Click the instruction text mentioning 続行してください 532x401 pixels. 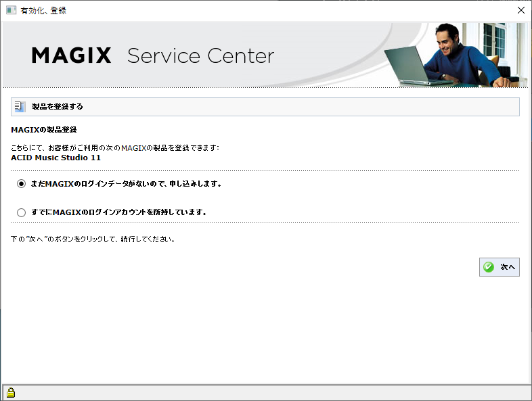[93, 239]
